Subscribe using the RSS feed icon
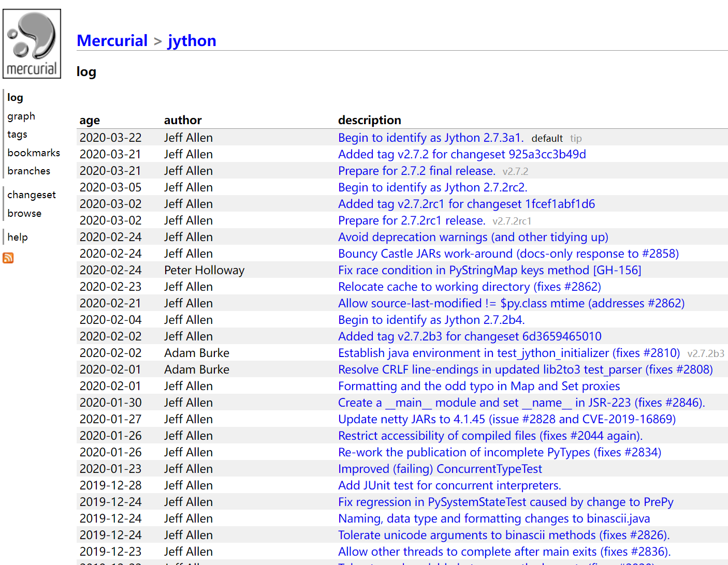This screenshot has height=565, width=728. tap(8, 258)
